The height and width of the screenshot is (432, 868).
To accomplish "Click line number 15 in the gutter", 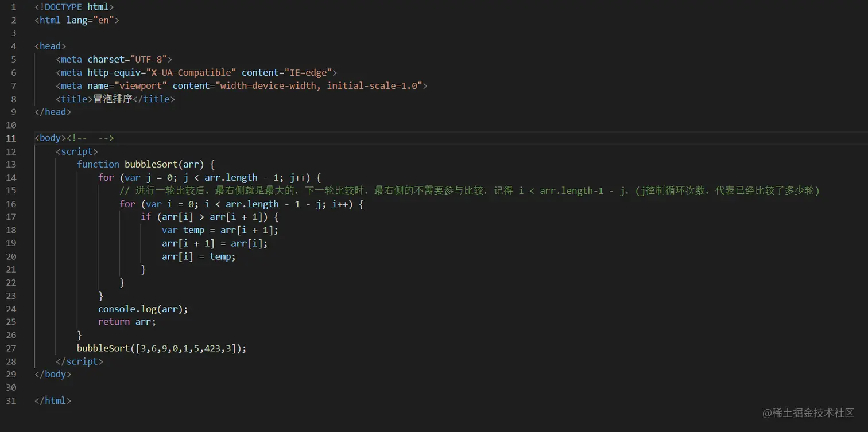I will point(11,190).
